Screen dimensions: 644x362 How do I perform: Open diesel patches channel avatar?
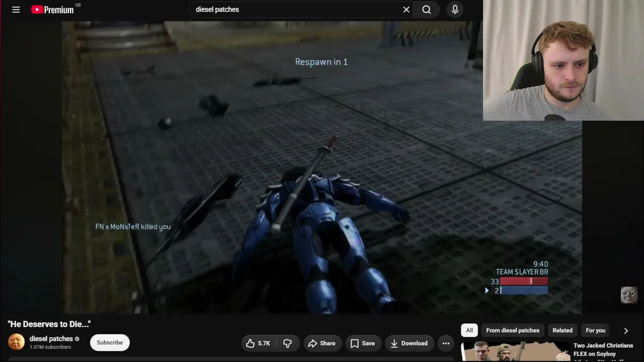click(x=16, y=342)
